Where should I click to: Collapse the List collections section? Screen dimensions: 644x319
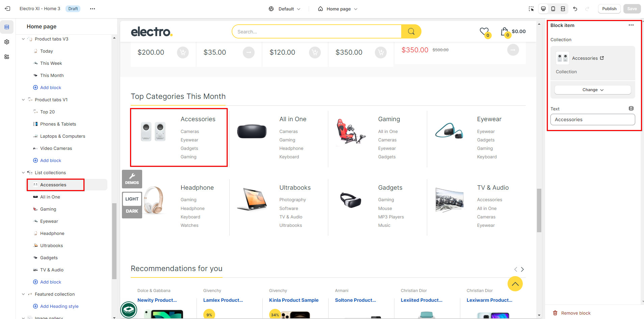click(x=23, y=172)
